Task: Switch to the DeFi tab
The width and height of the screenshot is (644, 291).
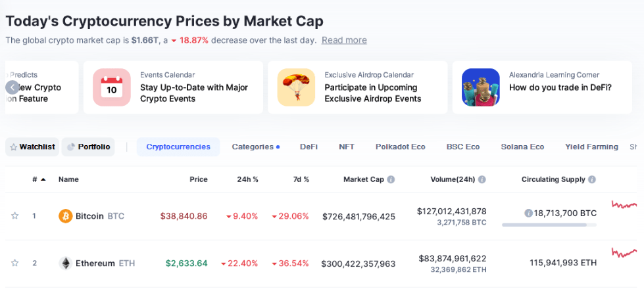Action: 309,147
